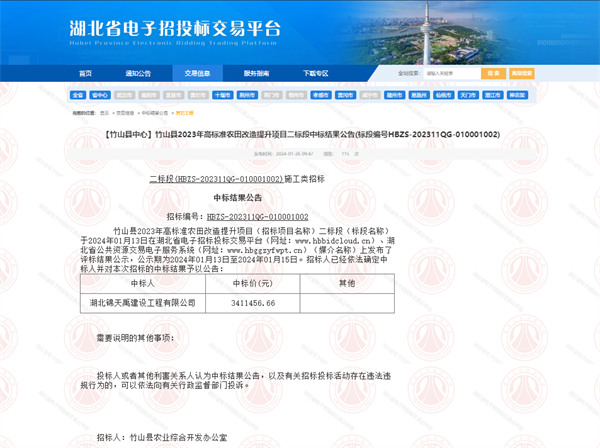Open the 服务指南 navigation tab

[x=256, y=74]
